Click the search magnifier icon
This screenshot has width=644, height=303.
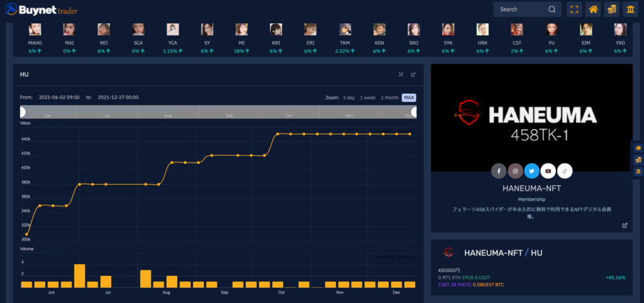[x=552, y=9]
